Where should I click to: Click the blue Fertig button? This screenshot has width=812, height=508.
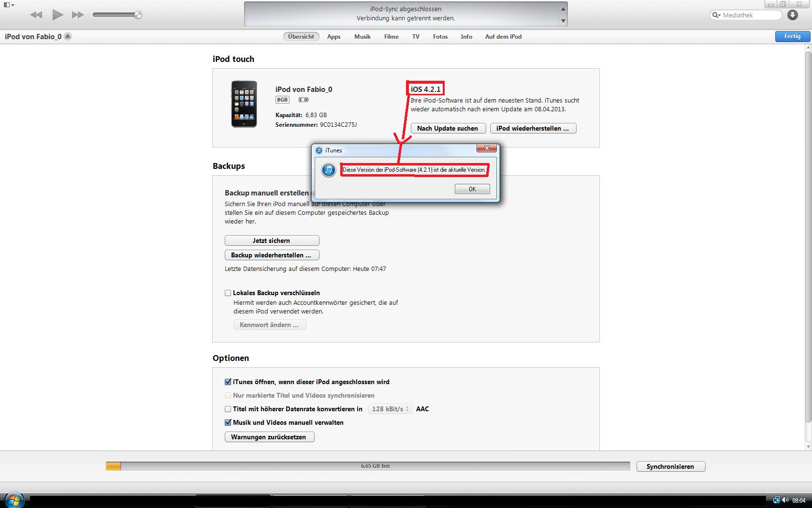[792, 36]
